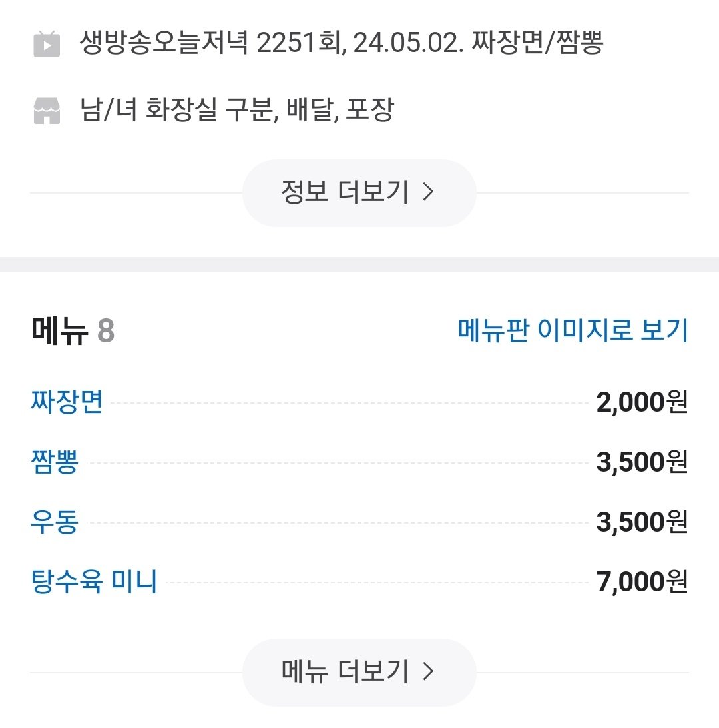Select the 짜장면 menu item

67,402
